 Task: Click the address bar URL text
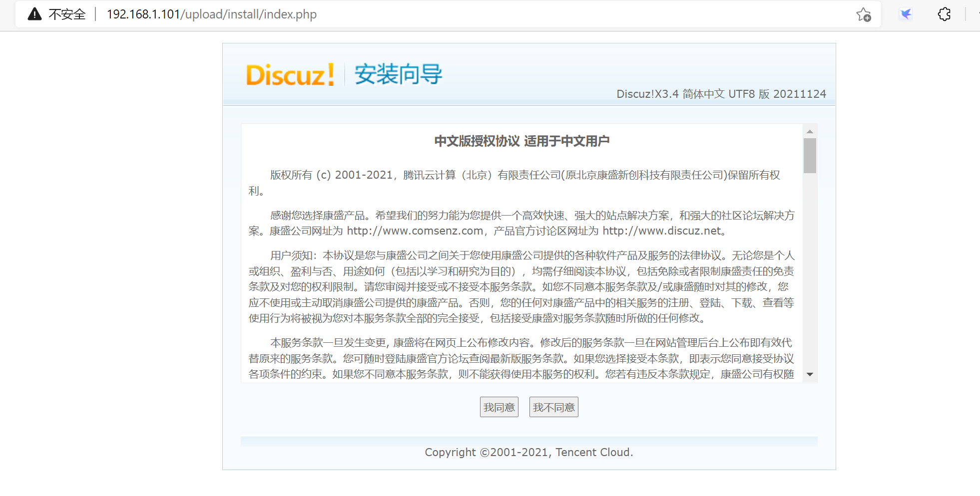pyautogui.click(x=212, y=14)
